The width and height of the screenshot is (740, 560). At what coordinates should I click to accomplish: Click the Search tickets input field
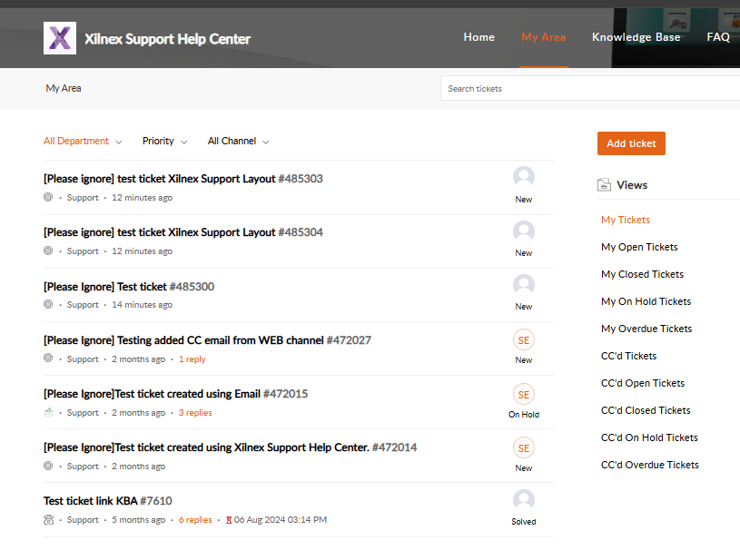click(590, 89)
